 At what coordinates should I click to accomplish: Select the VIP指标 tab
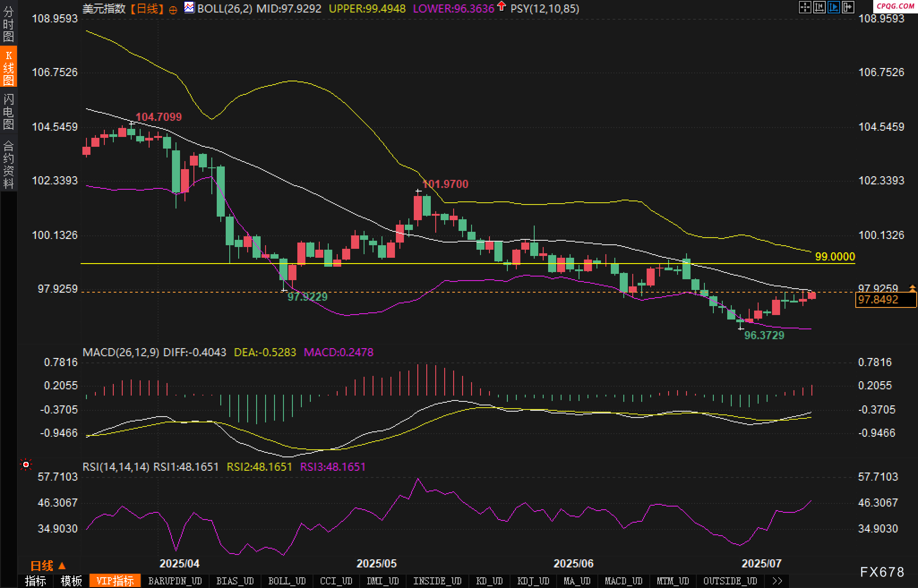coord(115,581)
